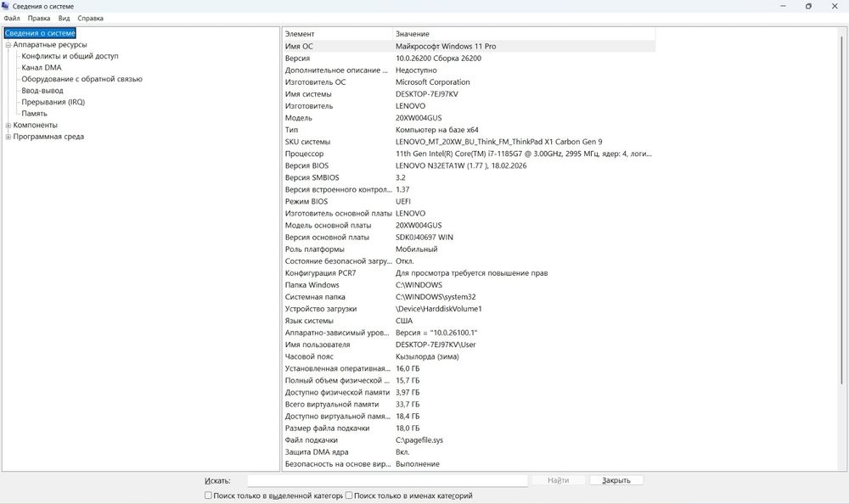Viewport: 849px width, 504px height.
Task: Toggle Поиск только в выделенной категории checkbox
Action: coord(208,496)
